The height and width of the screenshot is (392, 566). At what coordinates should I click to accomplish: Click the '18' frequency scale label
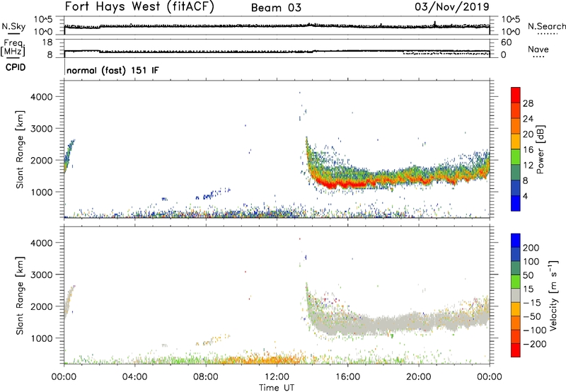tap(47, 42)
